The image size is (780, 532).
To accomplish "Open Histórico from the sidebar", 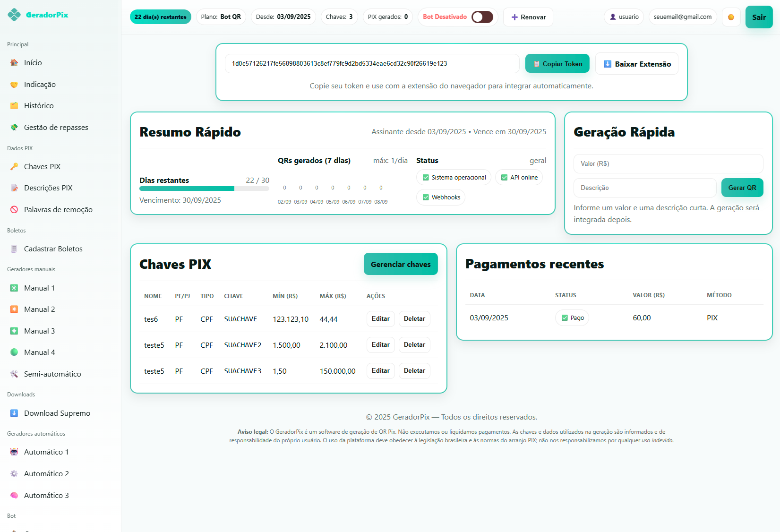I will 39,106.
